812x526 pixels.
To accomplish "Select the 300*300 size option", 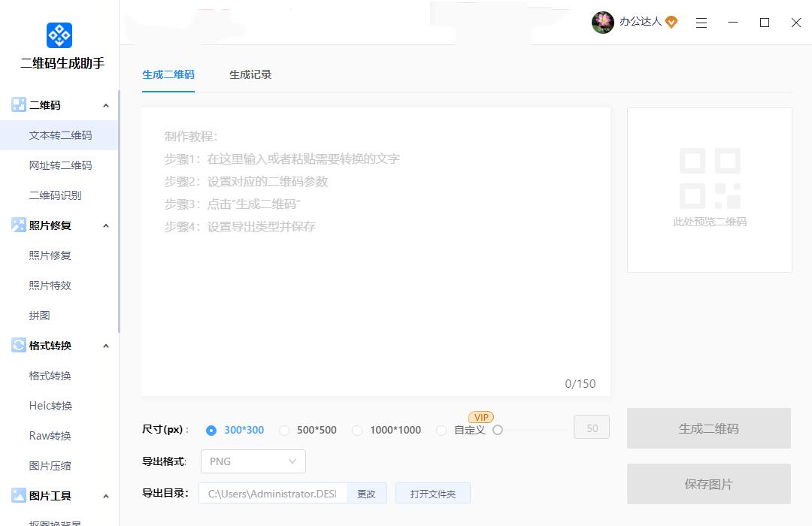I will click(211, 430).
